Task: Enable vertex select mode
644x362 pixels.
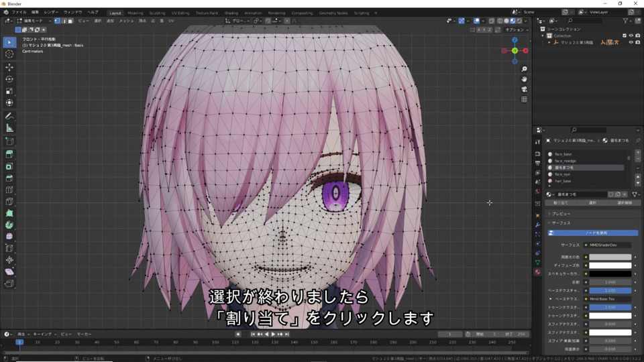Action: click(x=58, y=21)
